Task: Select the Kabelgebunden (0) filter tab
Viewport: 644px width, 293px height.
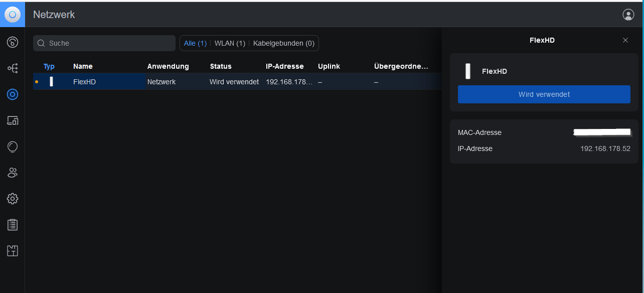Action: pyautogui.click(x=284, y=43)
